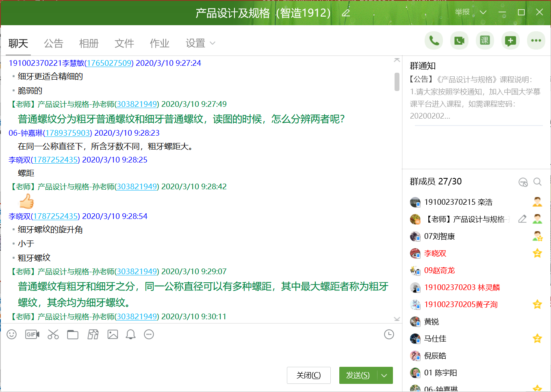The width and height of the screenshot is (551, 392).
Task: Open the emoji picker
Action: [12, 334]
